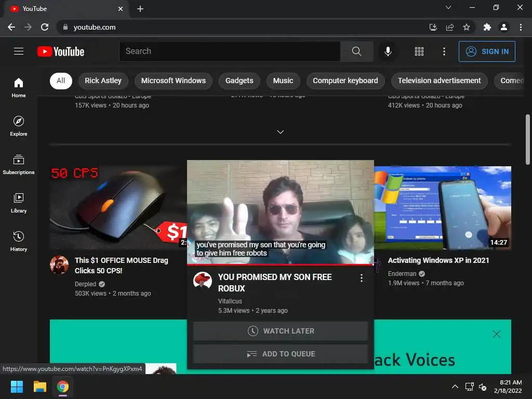The height and width of the screenshot is (399, 532).
Task: Select the Computer keyboard chip
Action: [345, 81]
